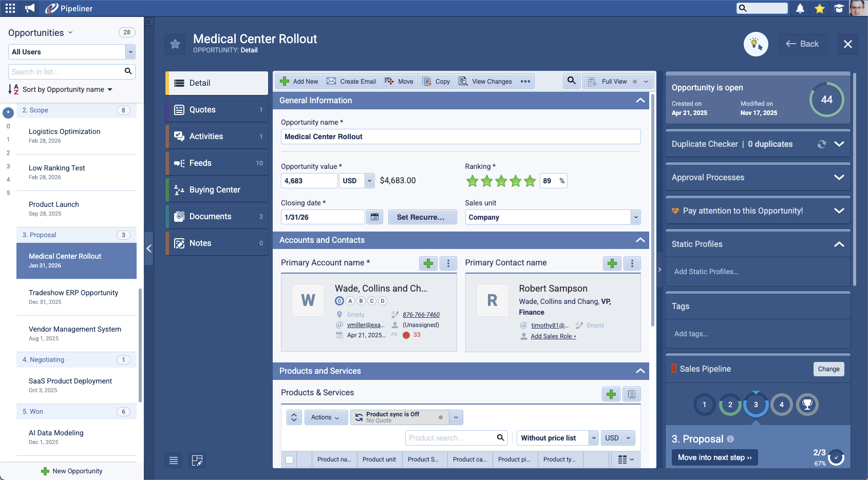This screenshot has width=868, height=480.
Task: Click the Set Recurrence button
Action: tap(422, 217)
